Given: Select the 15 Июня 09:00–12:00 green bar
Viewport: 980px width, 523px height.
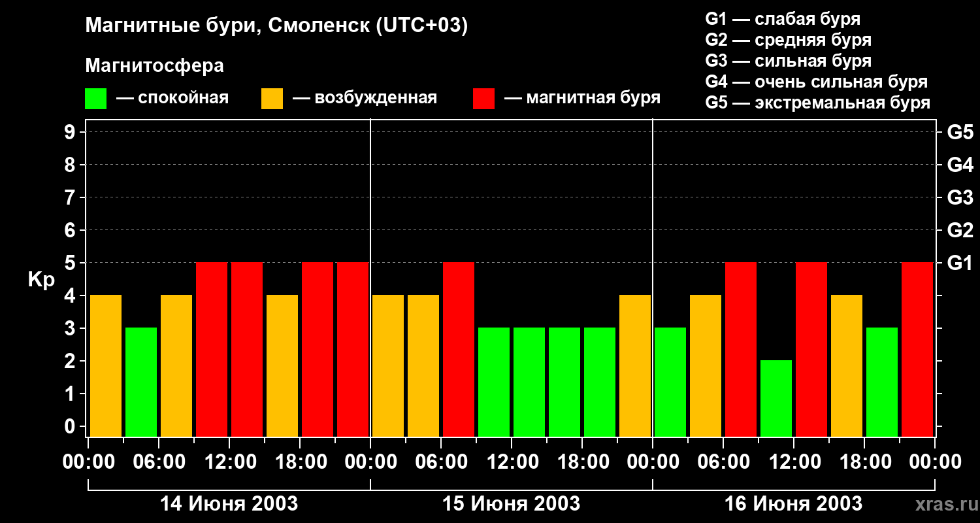Looking at the screenshot, I should click(x=494, y=382).
